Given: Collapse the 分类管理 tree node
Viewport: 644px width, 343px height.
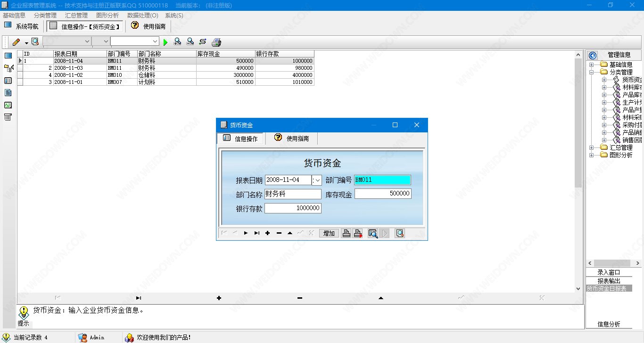Looking at the screenshot, I should (591, 72).
